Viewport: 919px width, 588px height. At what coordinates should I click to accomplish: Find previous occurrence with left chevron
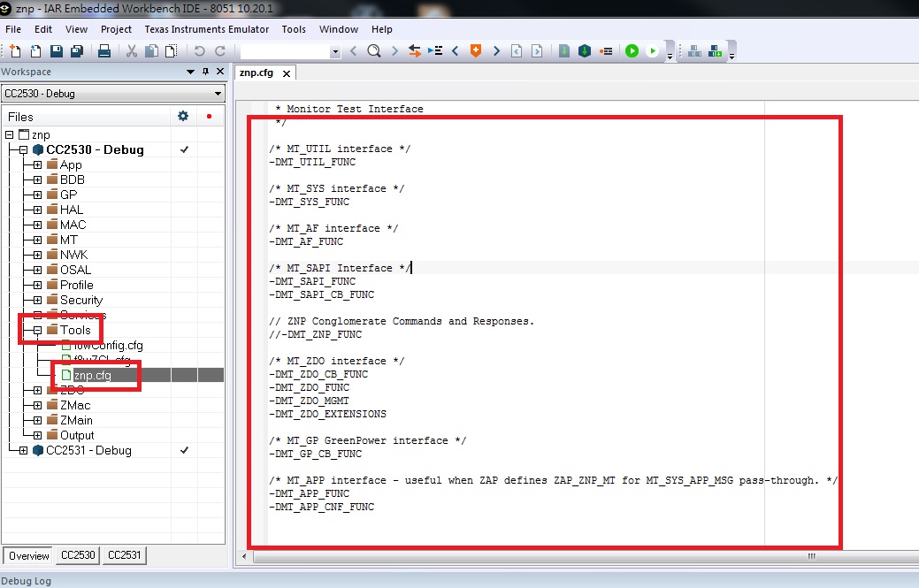point(354,51)
